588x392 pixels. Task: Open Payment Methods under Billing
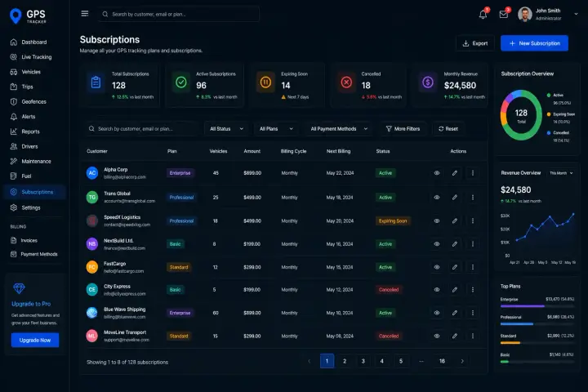pyautogui.click(x=34, y=254)
